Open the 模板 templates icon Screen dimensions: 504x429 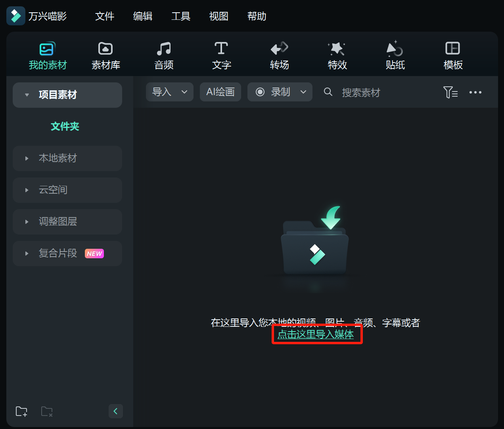point(452,55)
